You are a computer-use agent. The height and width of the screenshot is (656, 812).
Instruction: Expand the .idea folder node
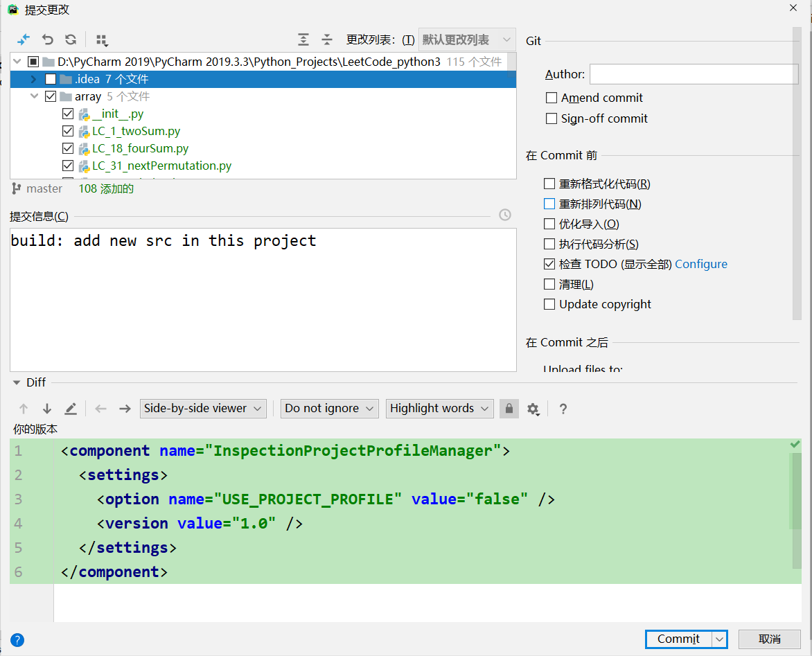pos(34,79)
